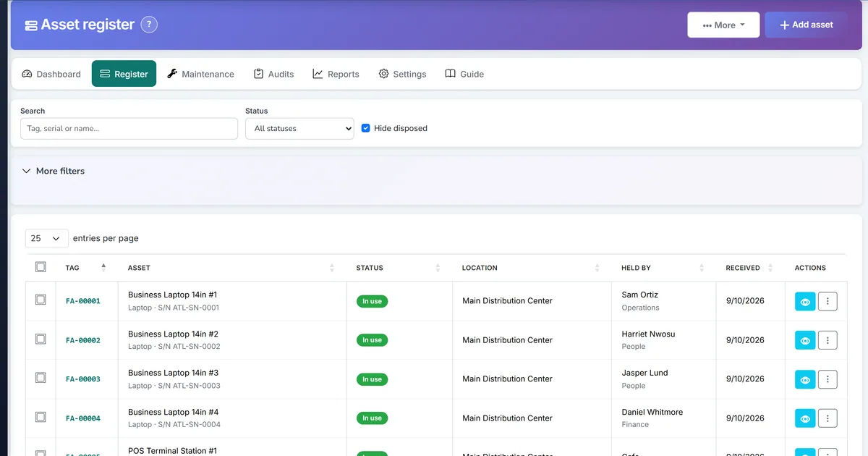Click the Add asset button
Viewport: 868px width, 456px height.
[806, 25]
